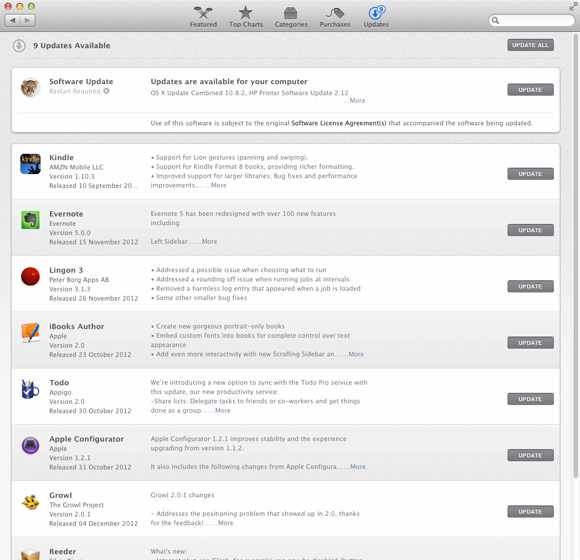Click the Apple Configurator app icon

pyautogui.click(x=30, y=445)
